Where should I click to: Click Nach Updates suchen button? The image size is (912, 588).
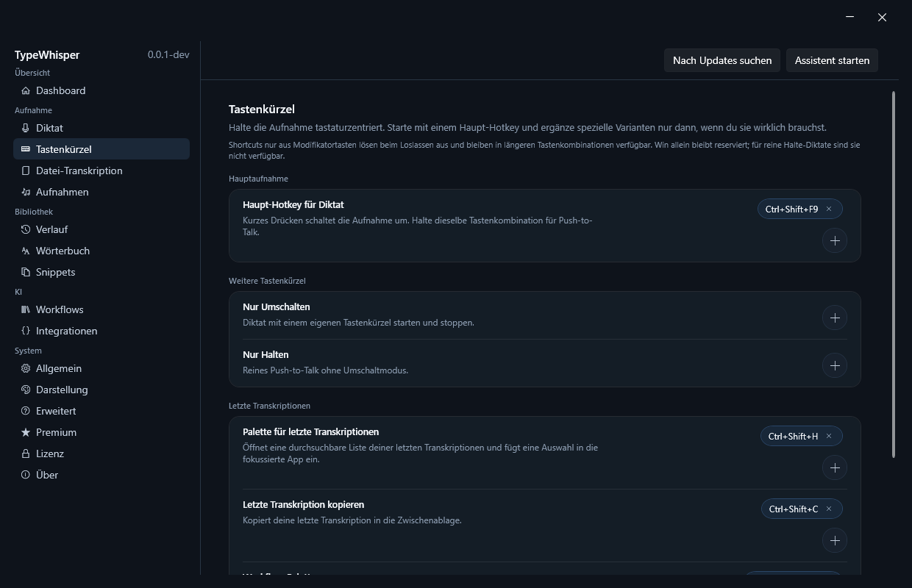(x=722, y=60)
